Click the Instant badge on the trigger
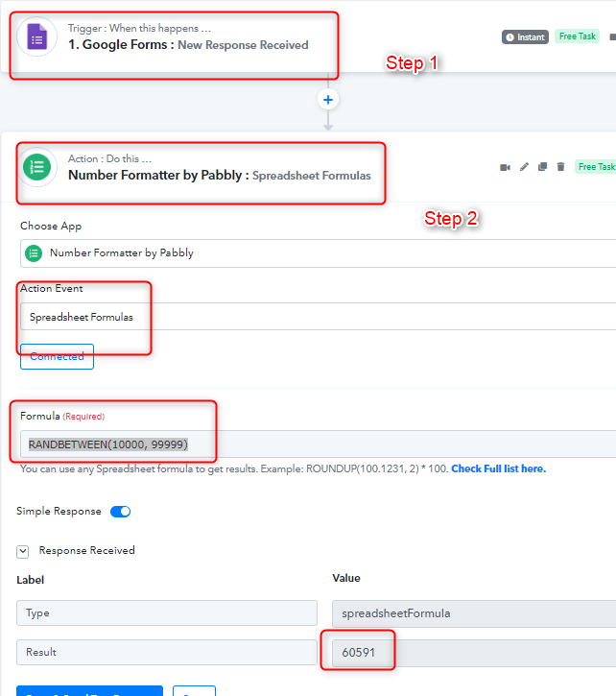Viewport: 616px width, 696px height. click(525, 37)
